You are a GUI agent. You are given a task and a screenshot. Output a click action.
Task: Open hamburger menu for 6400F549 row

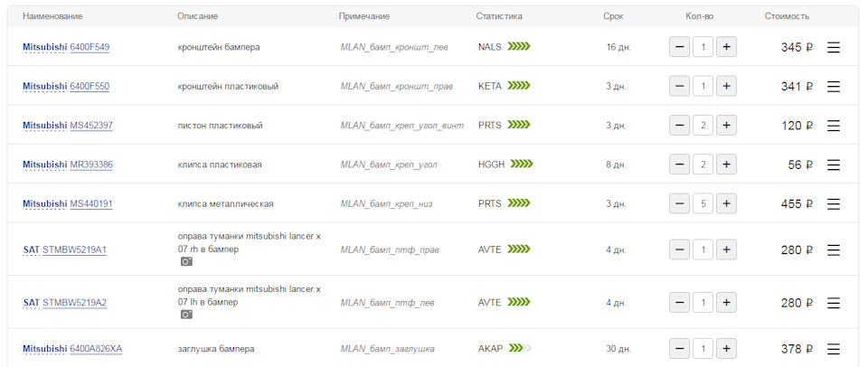(833, 47)
